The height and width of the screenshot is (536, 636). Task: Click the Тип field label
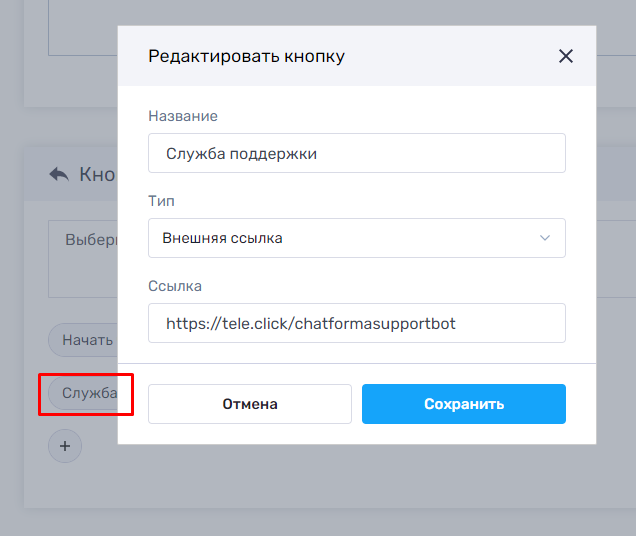pos(161,201)
